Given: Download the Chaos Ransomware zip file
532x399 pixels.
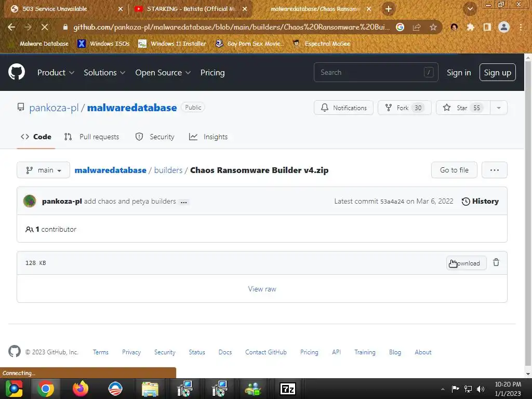Looking at the screenshot, I should pyautogui.click(x=466, y=263).
